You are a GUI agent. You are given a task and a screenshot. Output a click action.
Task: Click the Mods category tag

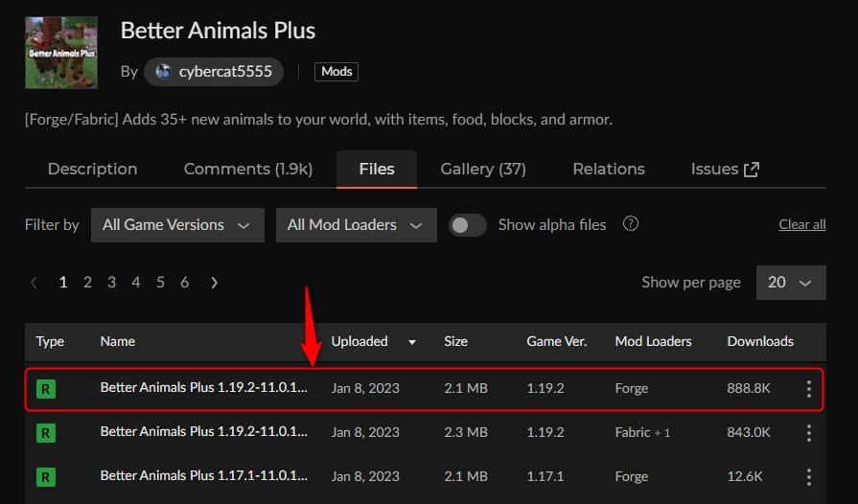336,72
